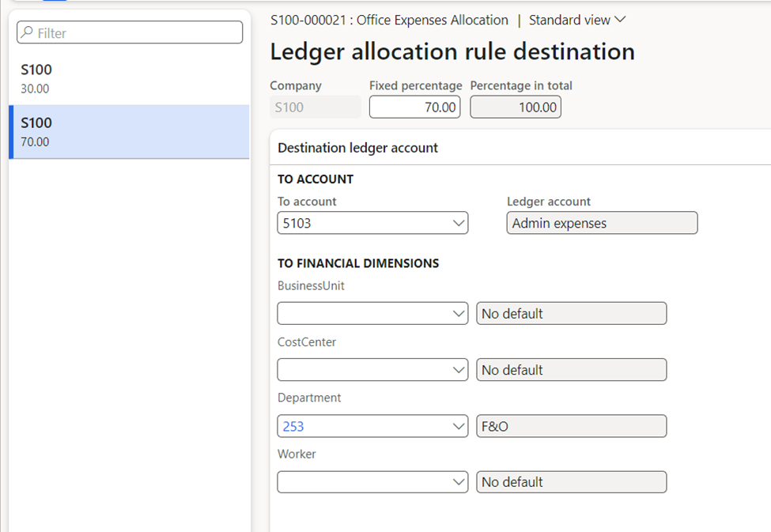
Task: Click the CostCenter input field
Action: tap(364, 370)
